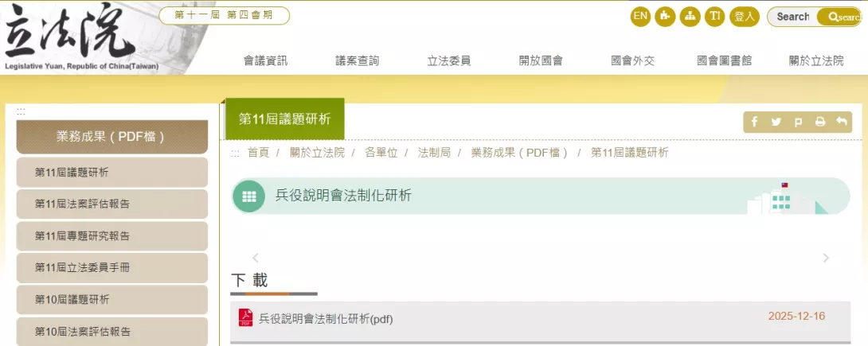
Task: Download 兵役說明會法制化研析(pdf) file
Action: click(326, 319)
